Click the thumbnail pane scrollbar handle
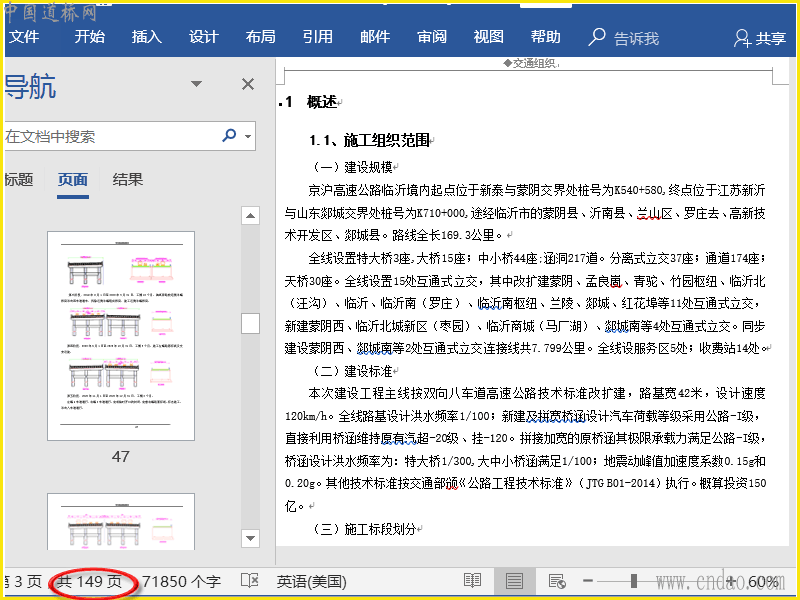 click(250, 323)
